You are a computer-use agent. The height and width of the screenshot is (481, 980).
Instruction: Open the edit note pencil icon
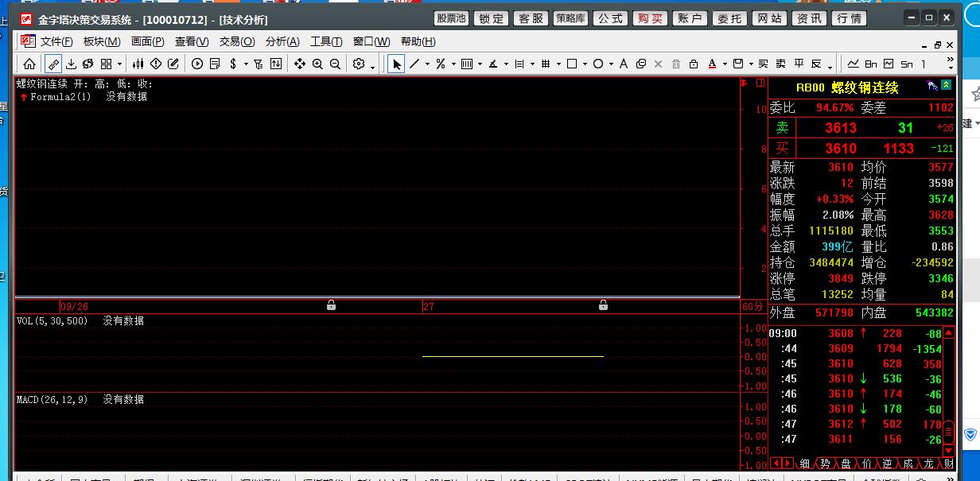173,64
